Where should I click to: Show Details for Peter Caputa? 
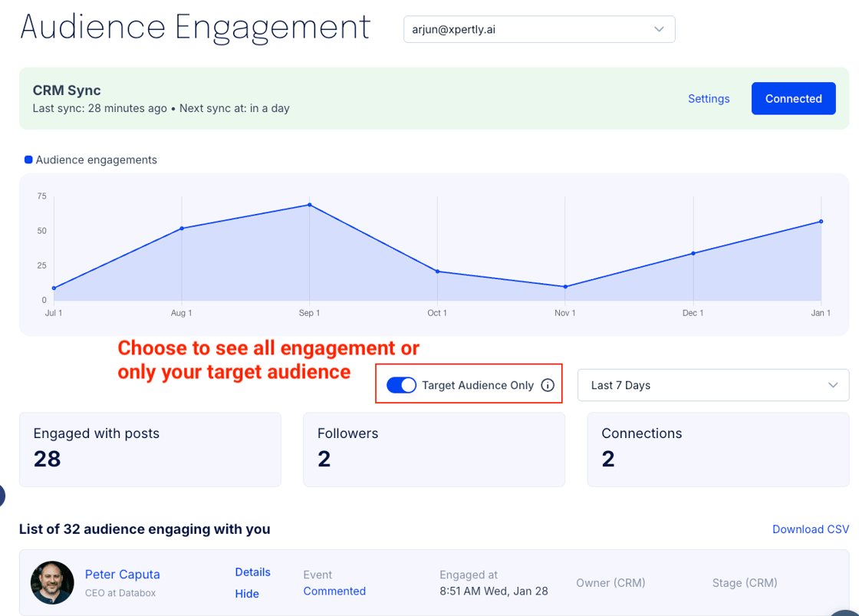pos(253,572)
